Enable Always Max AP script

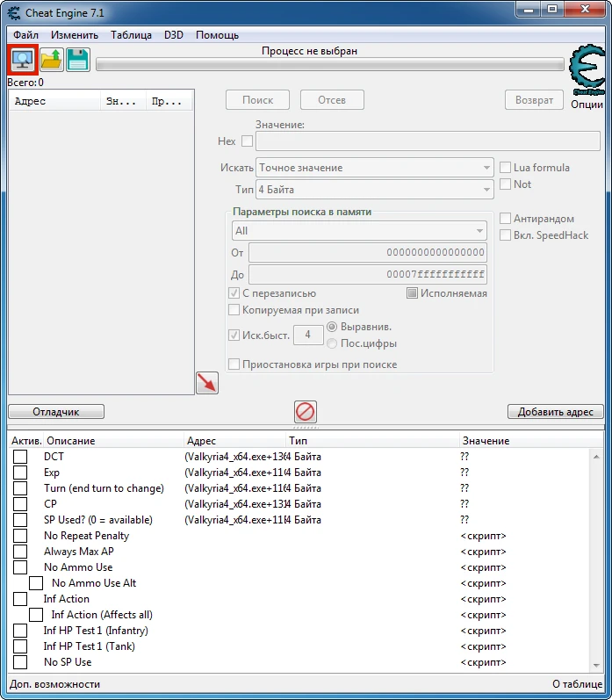coord(20,552)
